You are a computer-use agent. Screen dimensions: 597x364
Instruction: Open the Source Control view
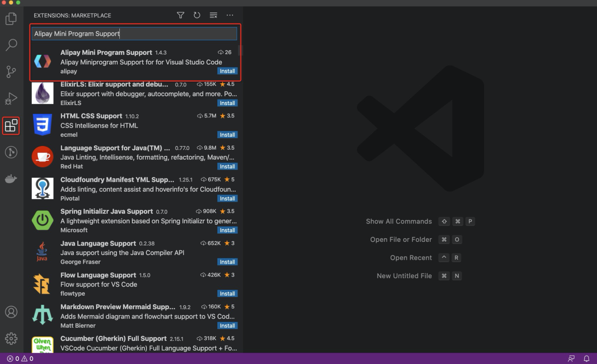(x=11, y=72)
